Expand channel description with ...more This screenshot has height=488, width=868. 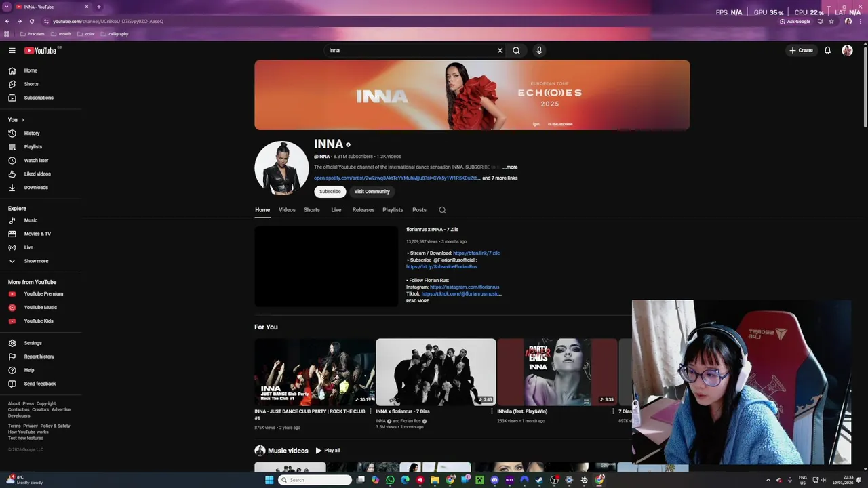pyautogui.click(x=510, y=167)
